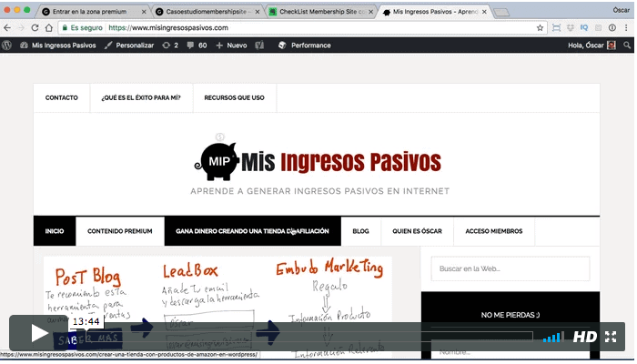Viewport: 637px width, 364px height.
Task: Click Yoast SEO icon in admin bar
Action: [259, 45]
